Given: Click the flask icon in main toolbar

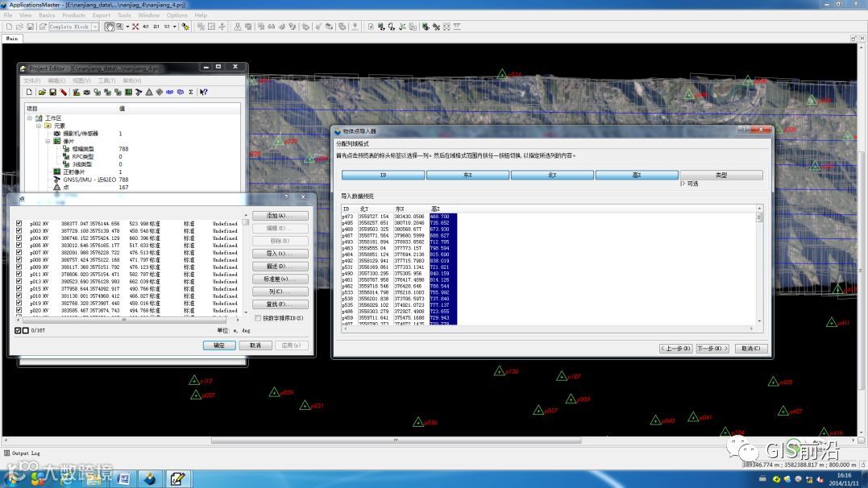Looking at the screenshot, I should pos(238,27).
